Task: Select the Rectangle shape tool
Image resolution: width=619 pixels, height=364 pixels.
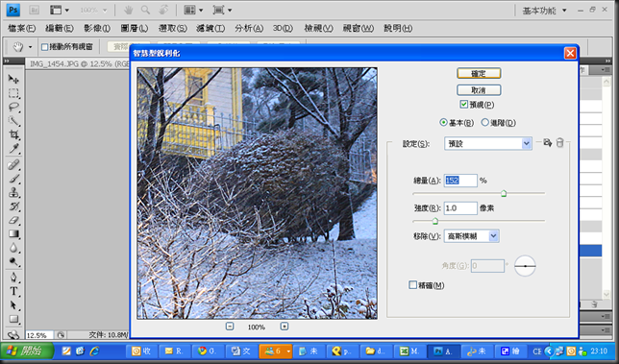Action: pyautogui.click(x=13, y=319)
